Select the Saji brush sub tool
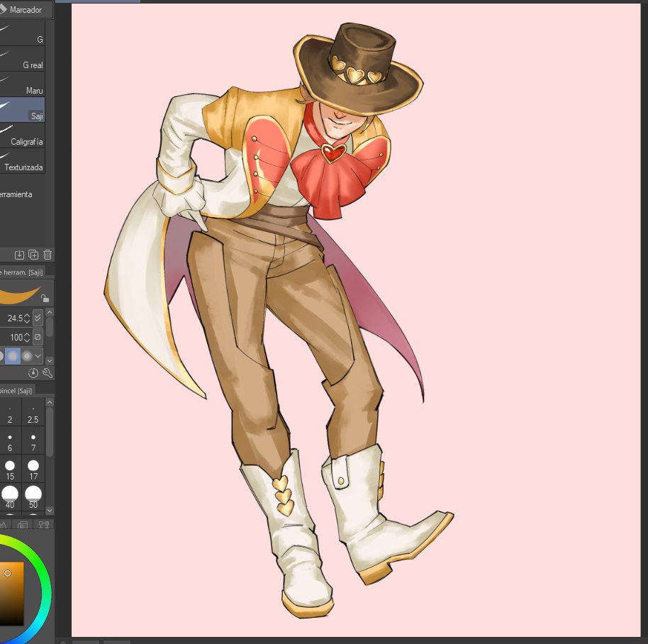Image resolution: width=648 pixels, height=644 pixels. (22, 109)
